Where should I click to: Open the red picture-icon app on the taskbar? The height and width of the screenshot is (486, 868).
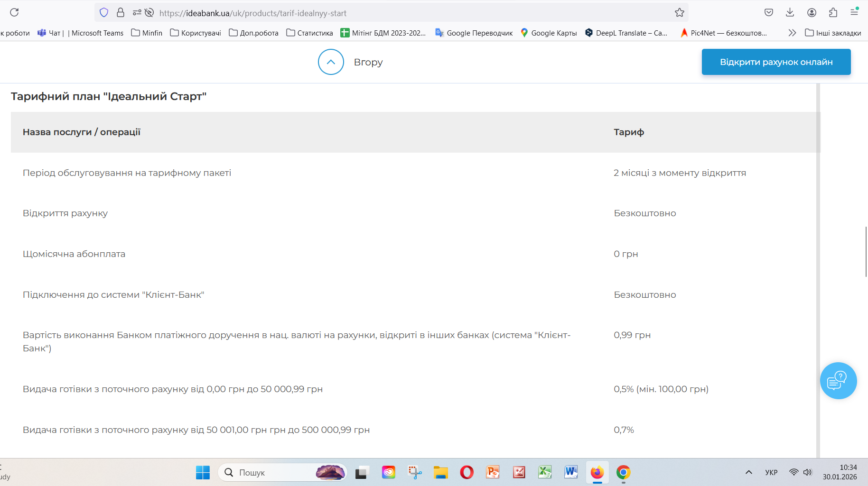[519, 473]
